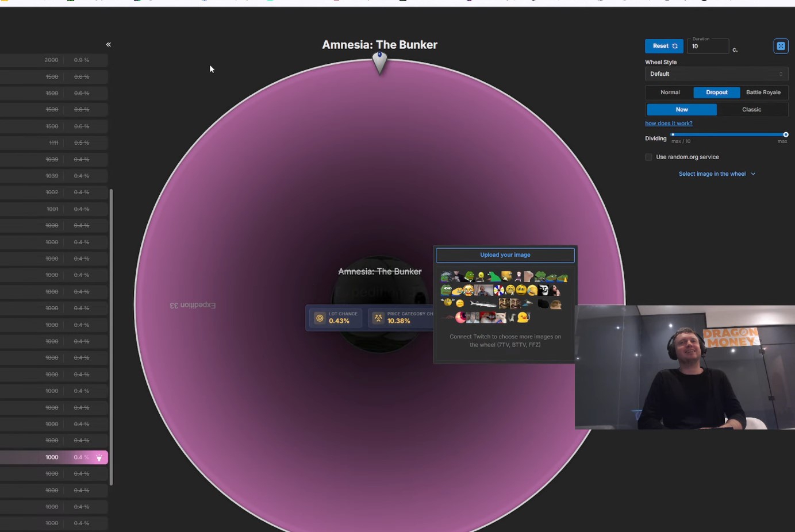The height and width of the screenshot is (532, 795).
Task: Click the Reset button
Action: pyautogui.click(x=664, y=46)
